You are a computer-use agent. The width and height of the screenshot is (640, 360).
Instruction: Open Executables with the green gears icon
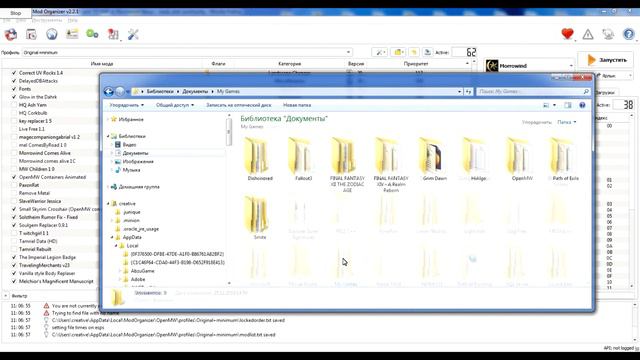pyautogui.click(x=92, y=34)
